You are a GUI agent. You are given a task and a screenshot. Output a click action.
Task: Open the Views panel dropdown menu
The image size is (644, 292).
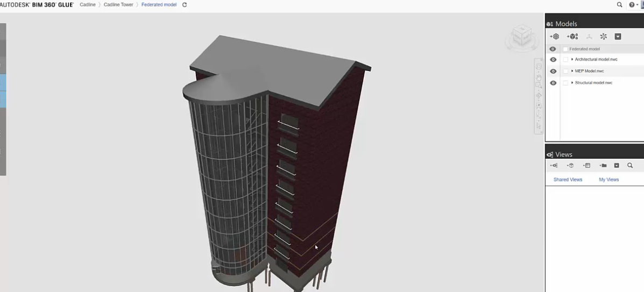(x=617, y=166)
